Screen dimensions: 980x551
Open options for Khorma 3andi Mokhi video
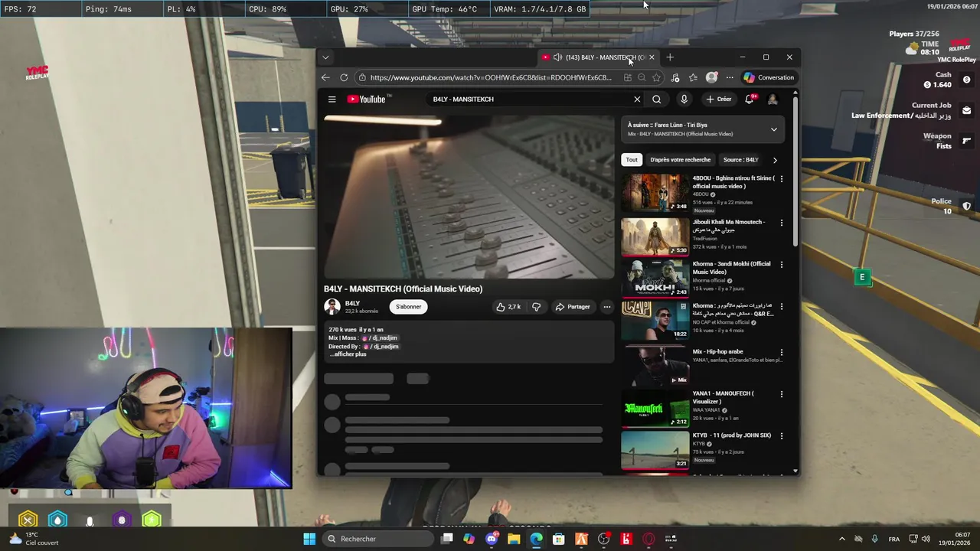(x=782, y=264)
